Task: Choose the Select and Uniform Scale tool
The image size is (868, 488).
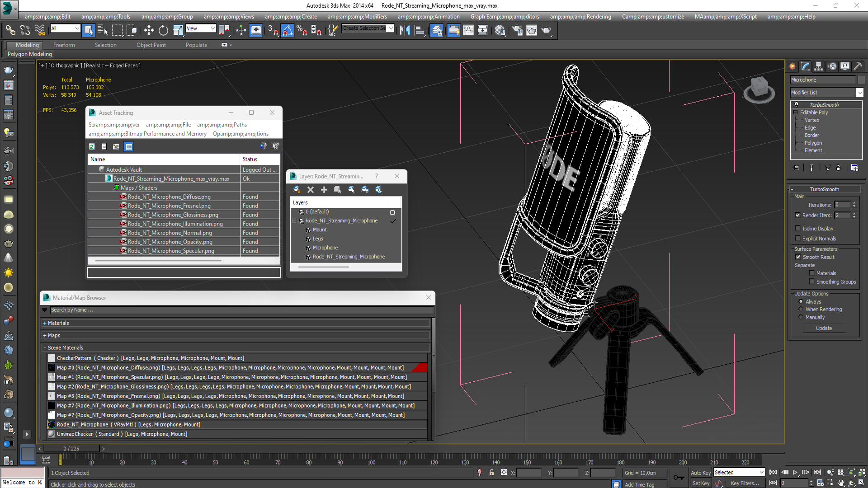Action: tap(178, 30)
